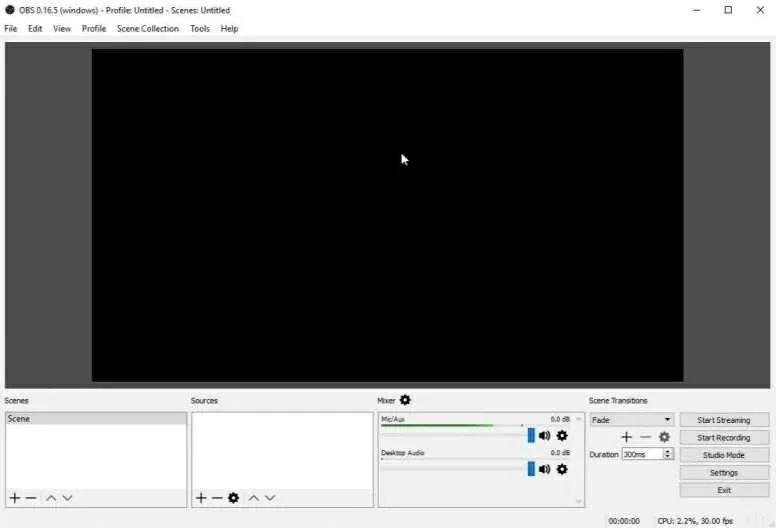This screenshot has height=528, width=776.
Task: Open the Mixer settings gear icon
Action: coord(405,400)
